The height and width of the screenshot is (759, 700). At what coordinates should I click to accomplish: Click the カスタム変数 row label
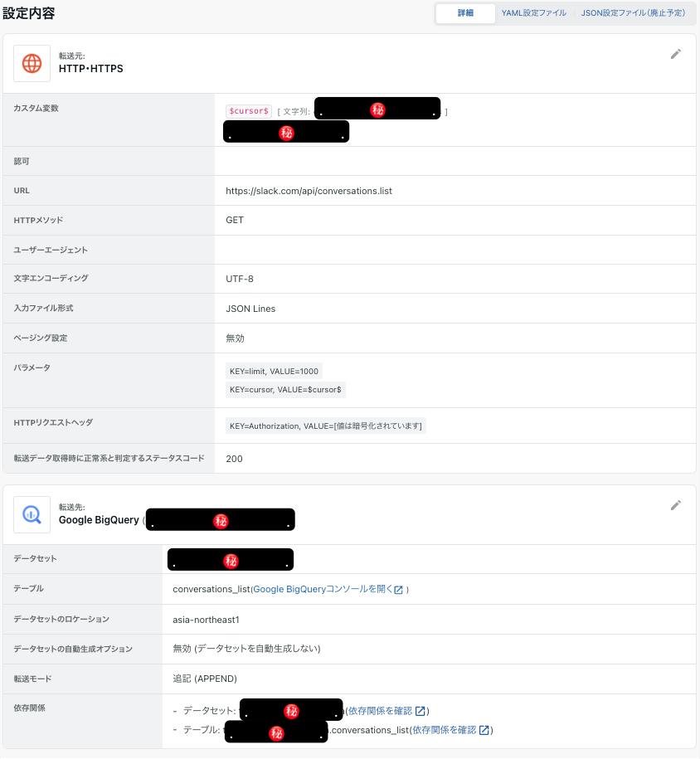(x=36, y=108)
